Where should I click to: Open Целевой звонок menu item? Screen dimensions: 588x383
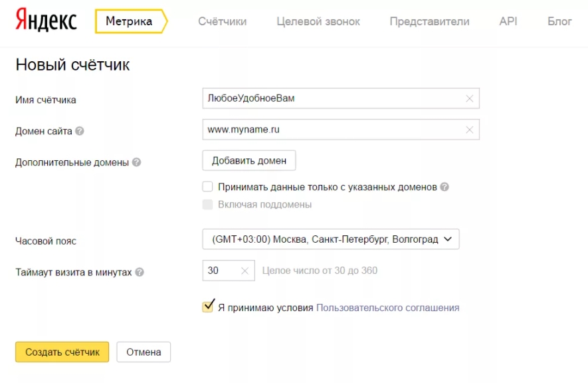click(318, 21)
